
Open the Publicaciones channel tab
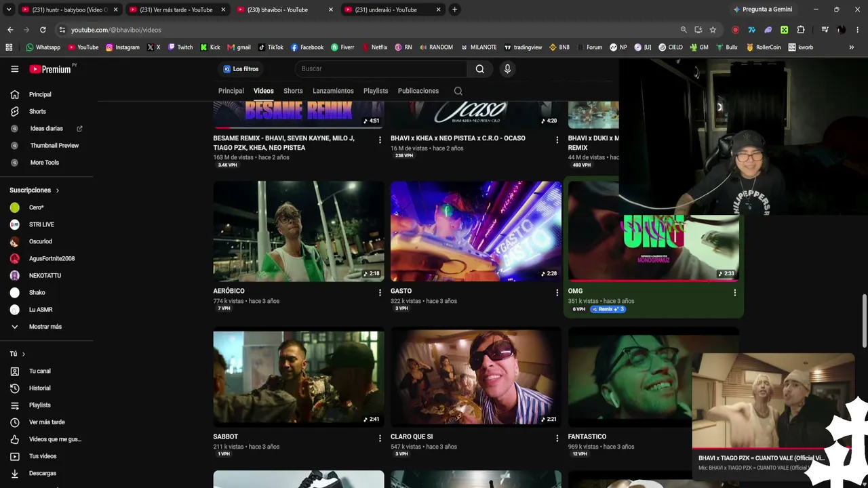click(x=418, y=91)
